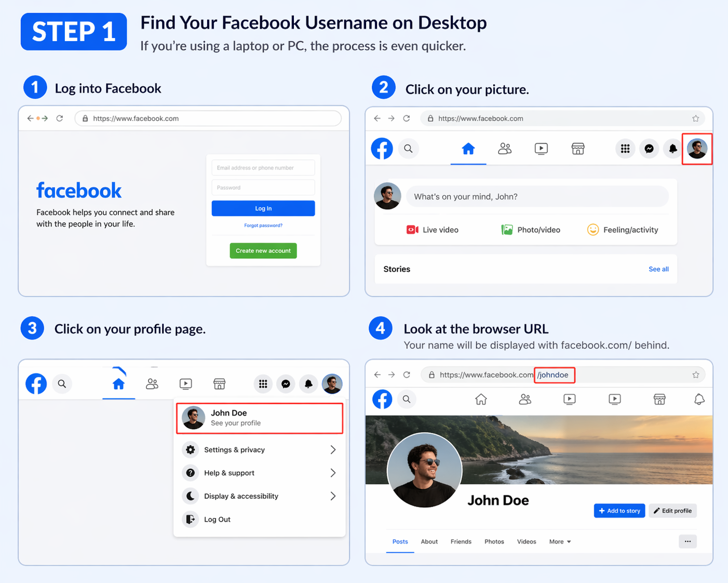728x583 pixels.
Task: Click the Password input field
Action: [263, 188]
